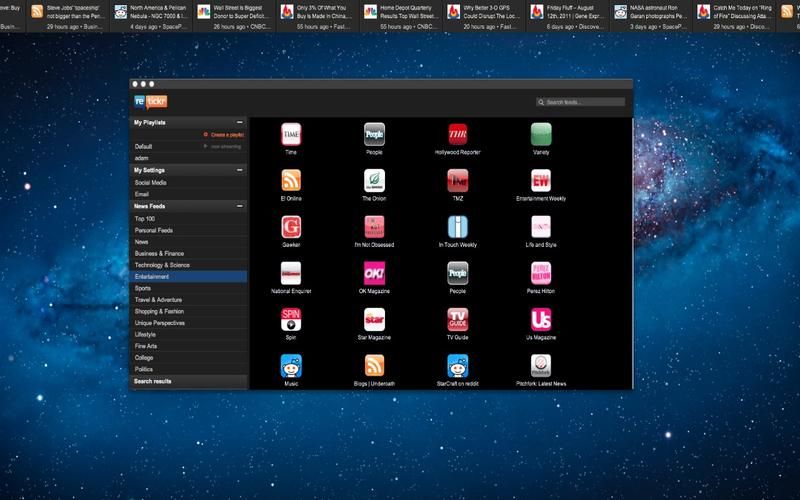This screenshot has width=800, height=500.
Task: Select the TMZ feed icon
Action: [x=458, y=181]
